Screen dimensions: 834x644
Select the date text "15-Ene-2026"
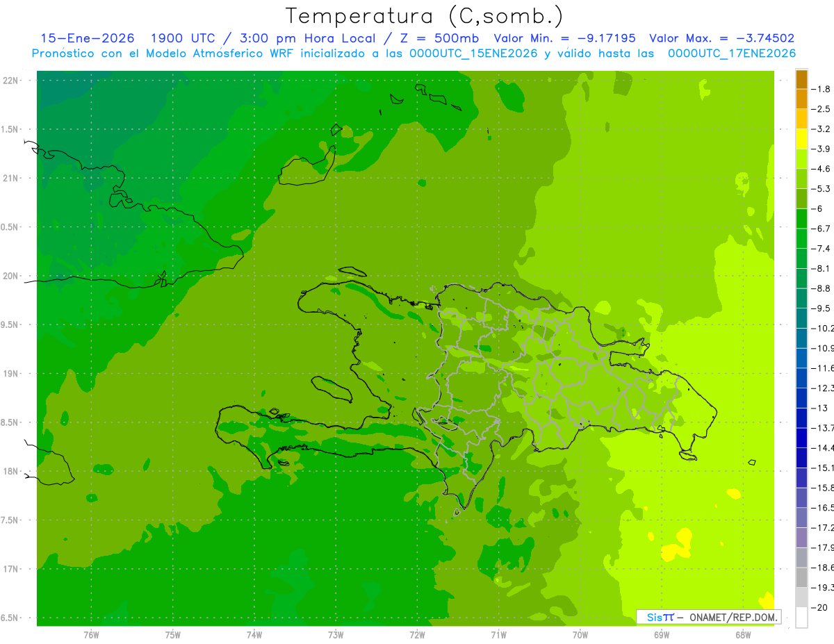[x=88, y=38]
